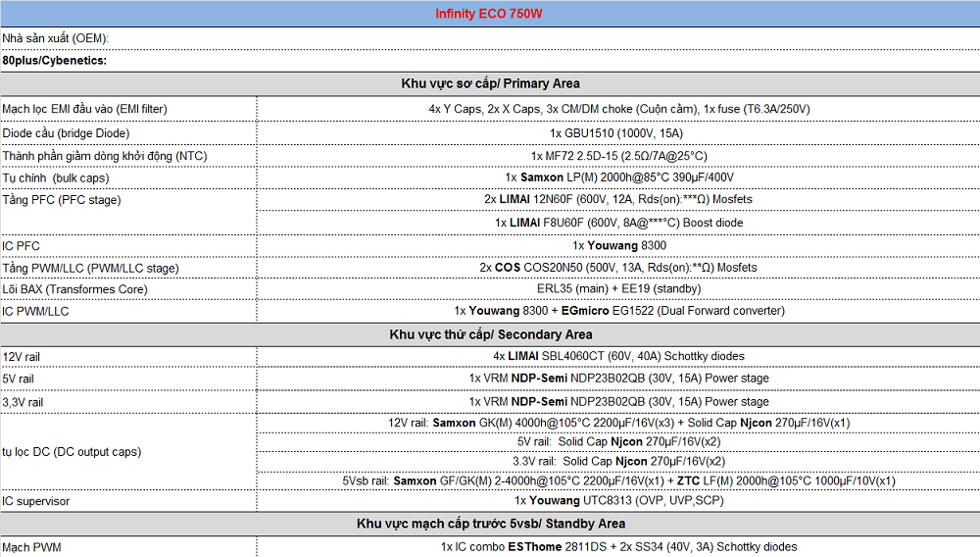Image resolution: width=980 pixels, height=557 pixels.
Task: Click '1x LIMAI F8U60F' Boost diode cell
Action: click(618, 223)
